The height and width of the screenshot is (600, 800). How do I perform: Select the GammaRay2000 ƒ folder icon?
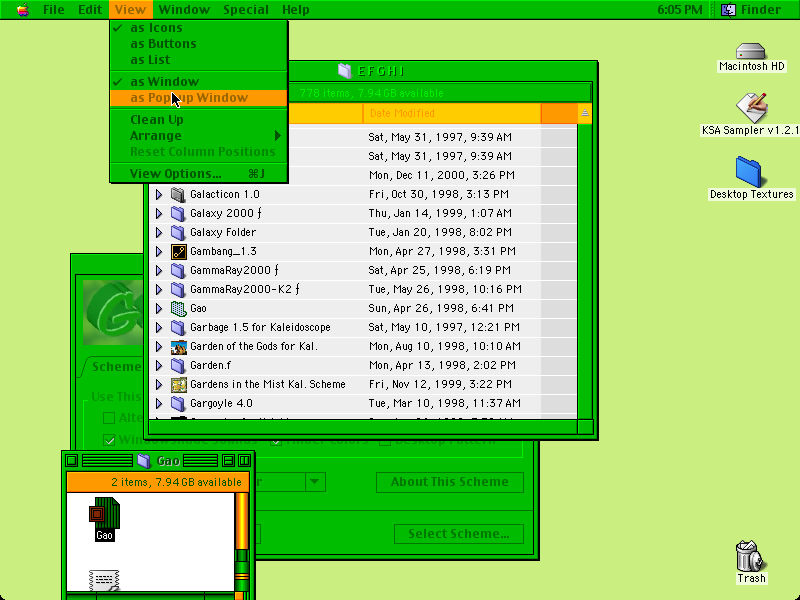[178, 270]
